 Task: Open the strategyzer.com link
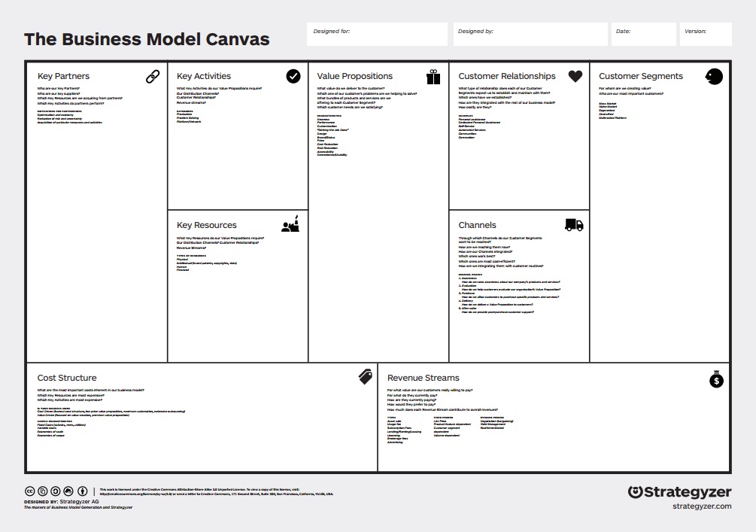click(x=702, y=506)
